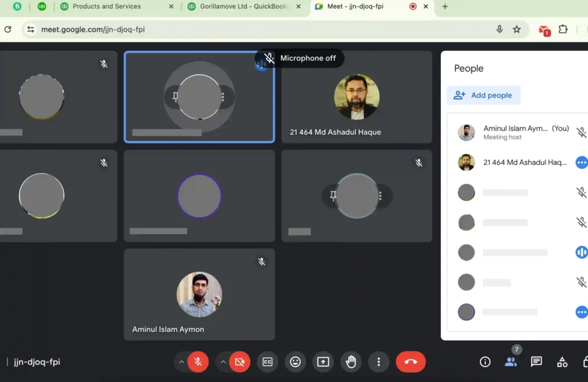Open the activities icon
The width and height of the screenshot is (588, 382).
(562, 362)
